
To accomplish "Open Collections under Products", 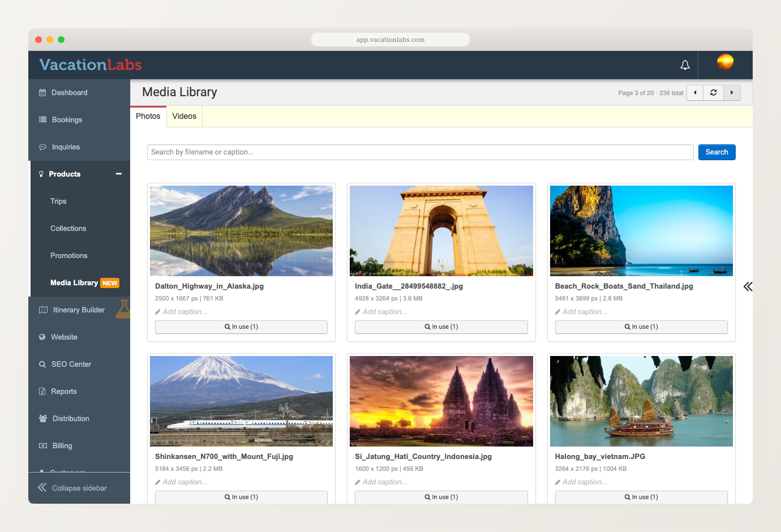I will coord(68,229).
